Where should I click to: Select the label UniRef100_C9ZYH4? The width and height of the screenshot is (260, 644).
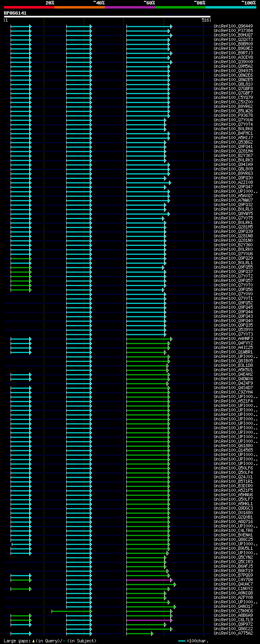click(x=233, y=392)
